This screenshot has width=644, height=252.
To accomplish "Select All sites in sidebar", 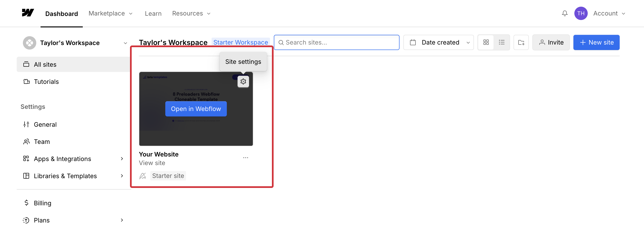I will [x=73, y=65].
